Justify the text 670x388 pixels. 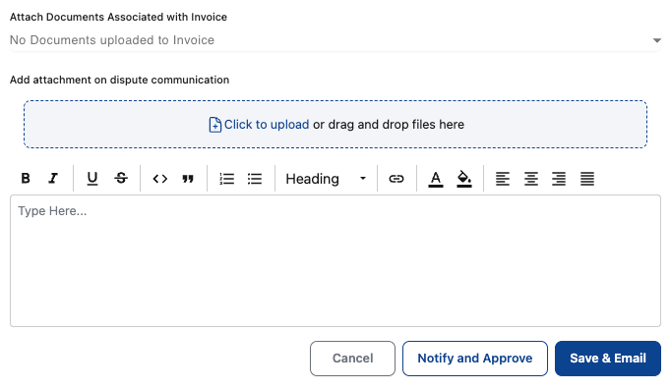(587, 179)
